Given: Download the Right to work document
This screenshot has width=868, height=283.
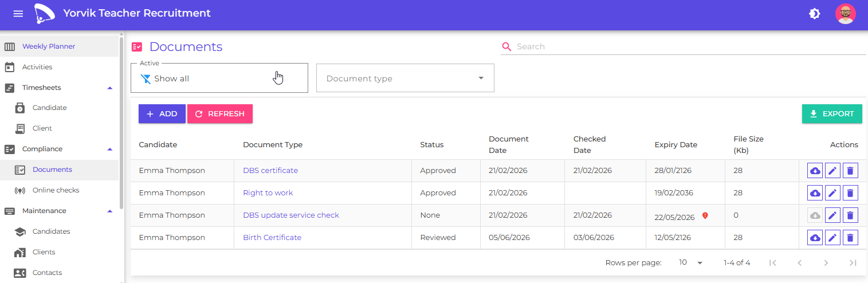Looking at the screenshot, I should tap(815, 193).
